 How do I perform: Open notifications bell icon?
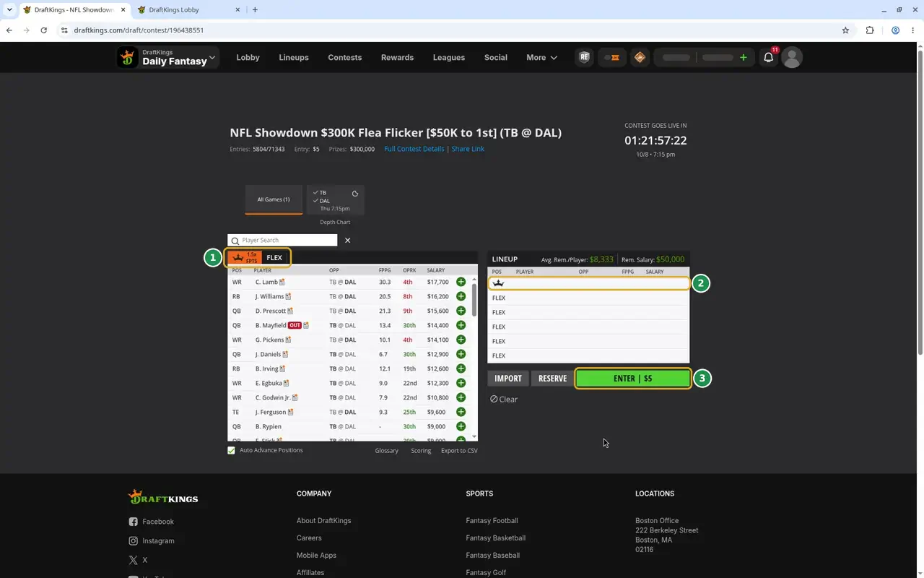769,58
